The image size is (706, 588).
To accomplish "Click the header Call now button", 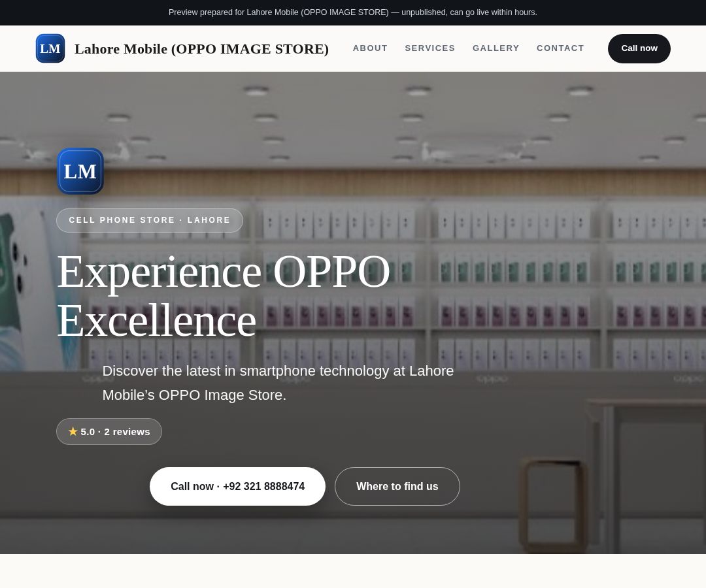I will (639, 48).
